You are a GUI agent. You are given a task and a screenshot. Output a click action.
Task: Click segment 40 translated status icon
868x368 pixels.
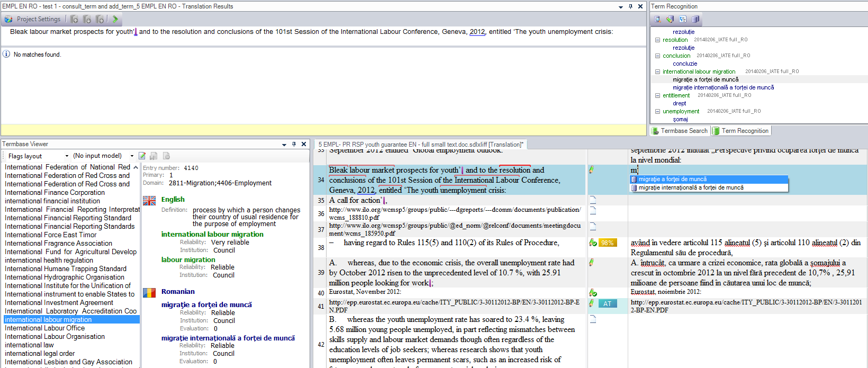click(x=593, y=292)
